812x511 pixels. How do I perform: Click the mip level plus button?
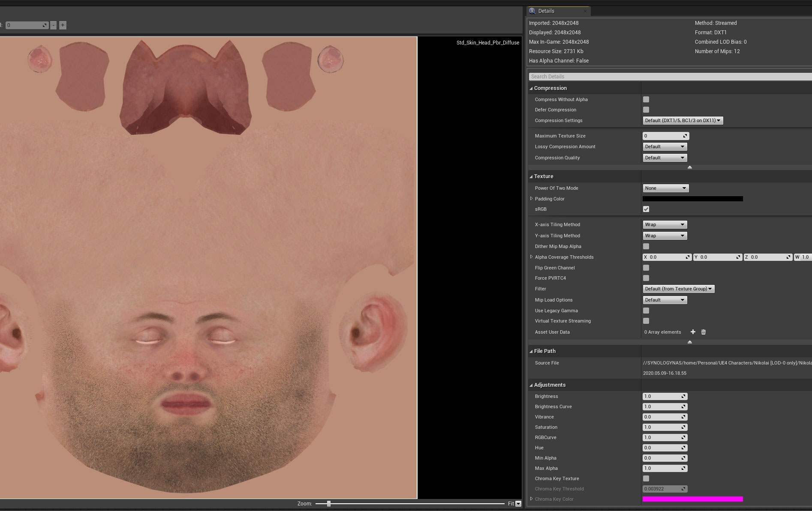click(63, 25)
